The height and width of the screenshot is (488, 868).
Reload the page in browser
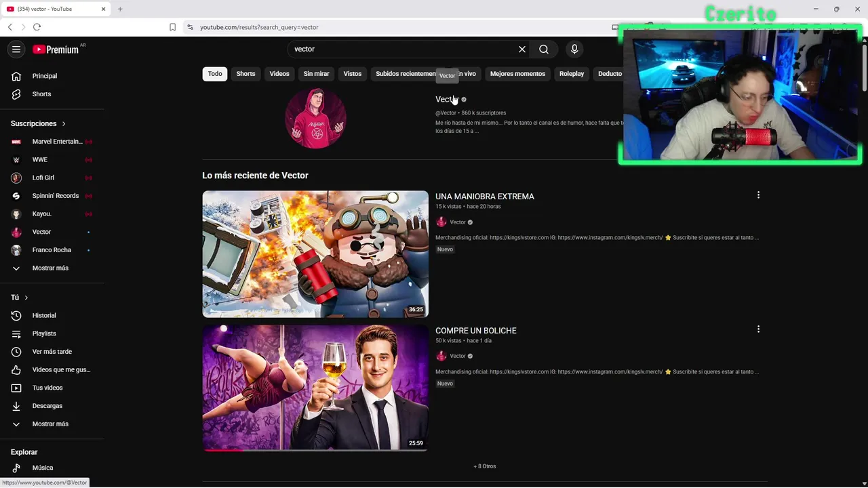37,27
